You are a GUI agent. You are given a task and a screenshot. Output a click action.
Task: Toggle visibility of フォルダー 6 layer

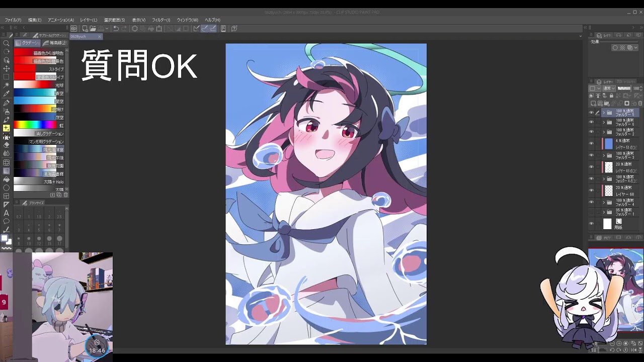[591, 122]
